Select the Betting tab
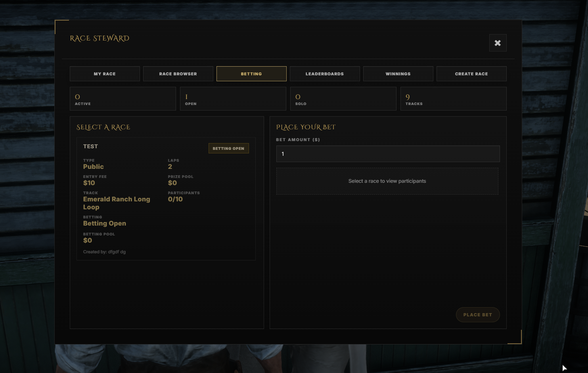The image size is (588, 373). point(251,74)
